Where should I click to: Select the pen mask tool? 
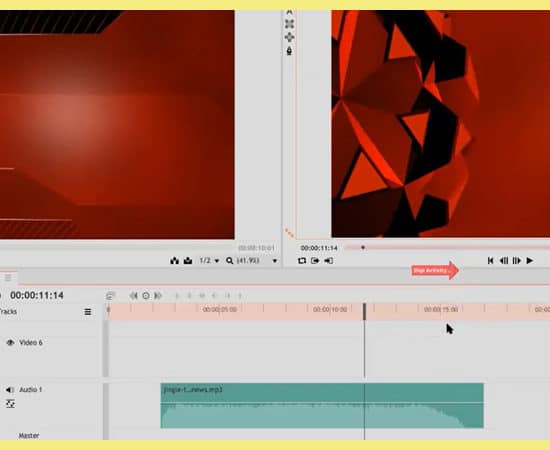tap(289, 51)
